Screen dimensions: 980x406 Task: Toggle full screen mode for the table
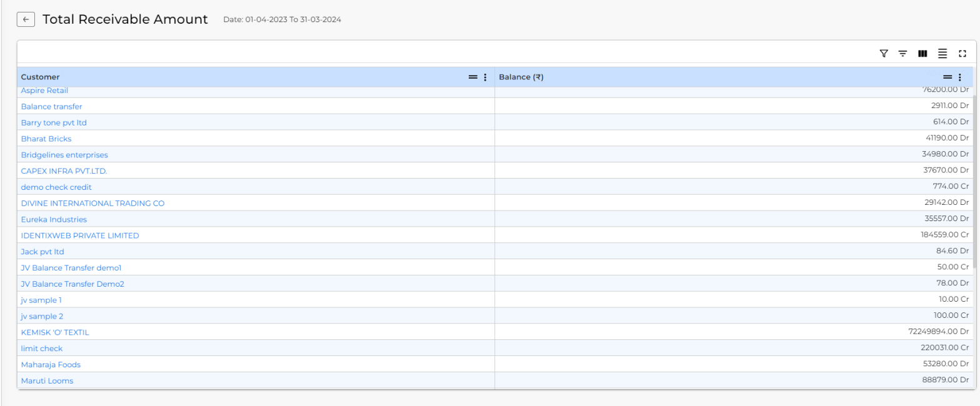coord(962,54)
